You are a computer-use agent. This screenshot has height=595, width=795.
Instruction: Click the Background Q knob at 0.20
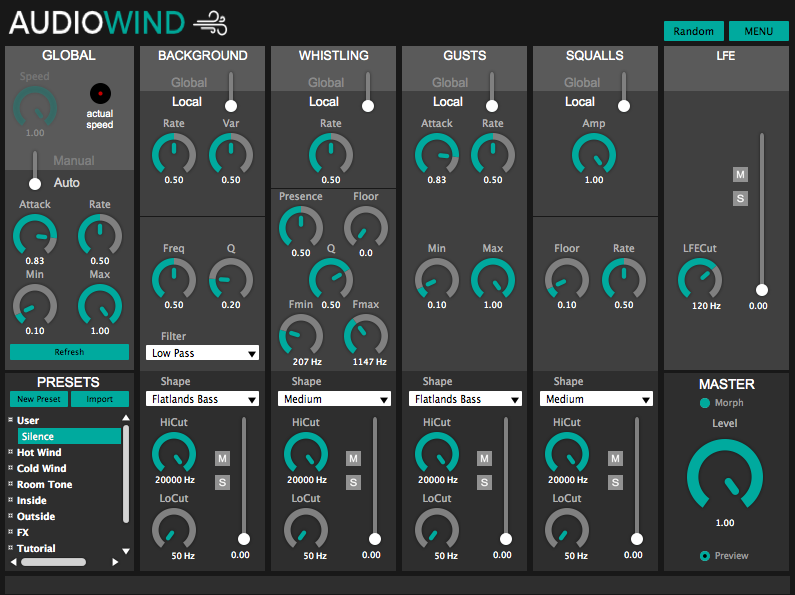coord(231,280)
